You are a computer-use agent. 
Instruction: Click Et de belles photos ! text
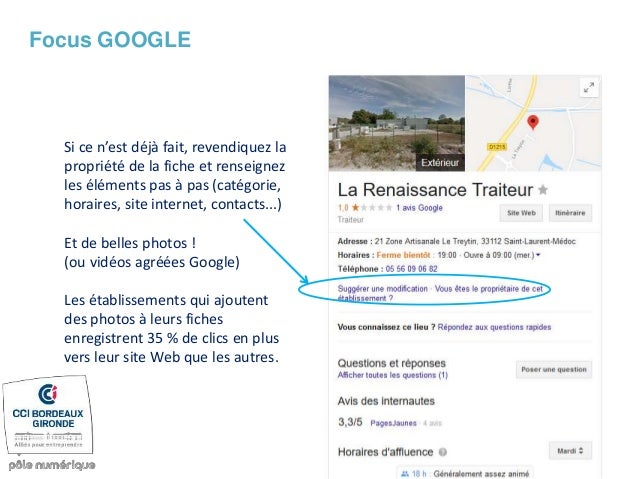(x=130, y=243)
